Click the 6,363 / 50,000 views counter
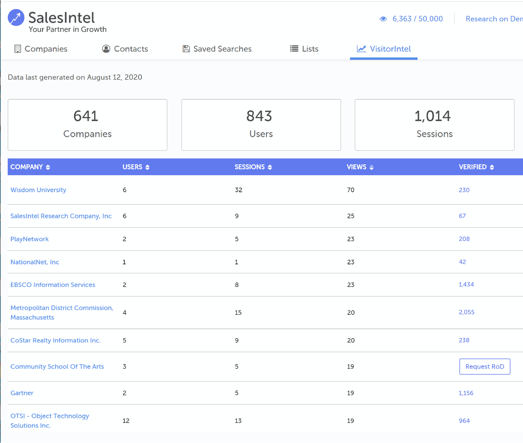523x443 pixels. [418, 19]
